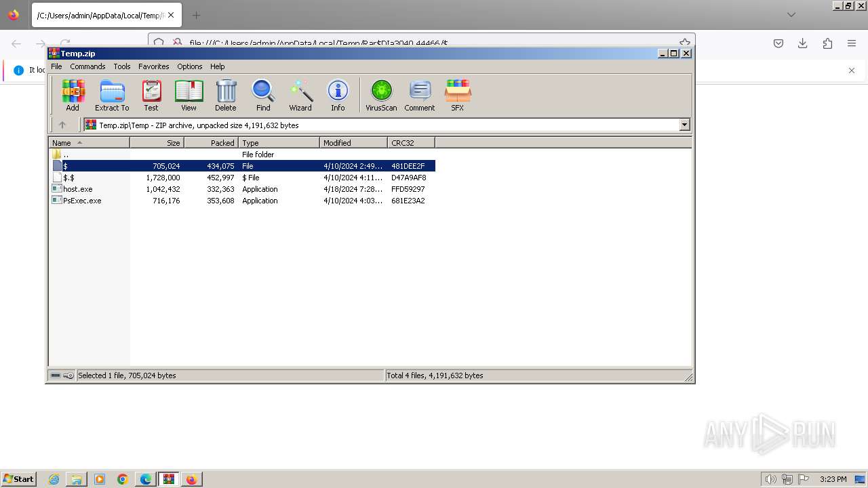Open Firefox hamburger menu
Image resolution: width=868 pixels, height=488 pixels.
[852, 43]
